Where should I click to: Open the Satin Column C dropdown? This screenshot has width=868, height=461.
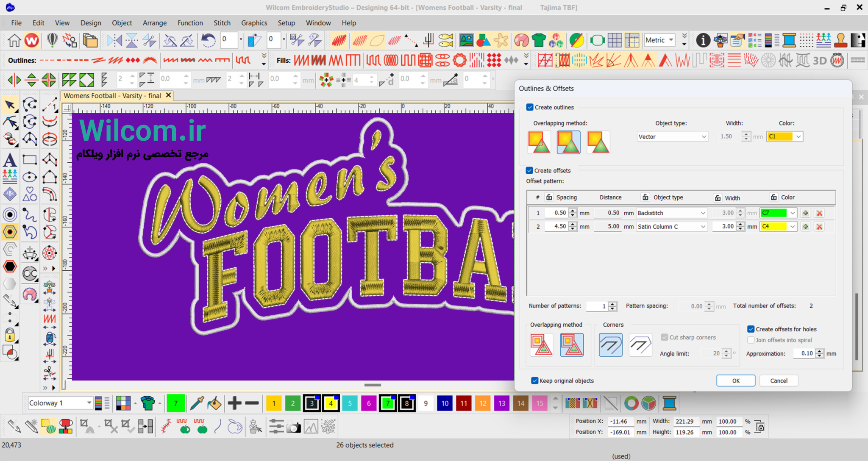pyautogui.click(x=671, y=227)
